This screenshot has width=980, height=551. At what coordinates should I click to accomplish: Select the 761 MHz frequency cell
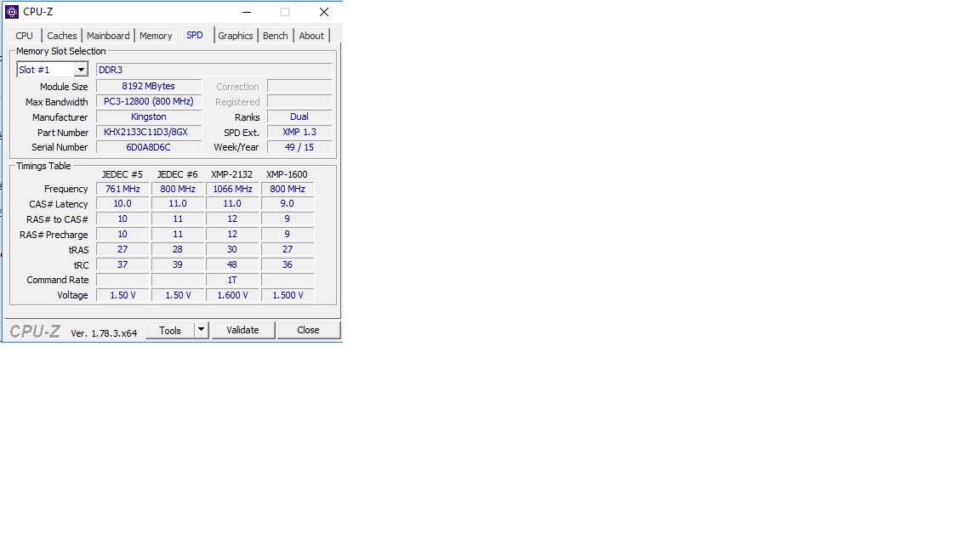pos(122,189)
